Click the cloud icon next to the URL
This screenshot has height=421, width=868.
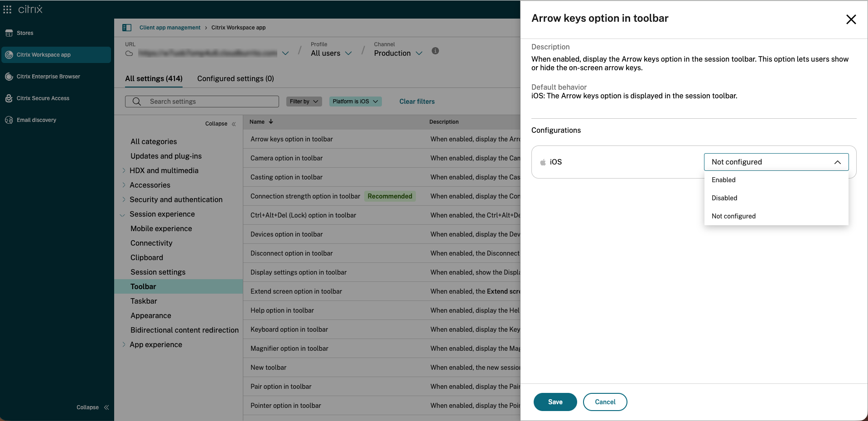(x=129, y=53)
